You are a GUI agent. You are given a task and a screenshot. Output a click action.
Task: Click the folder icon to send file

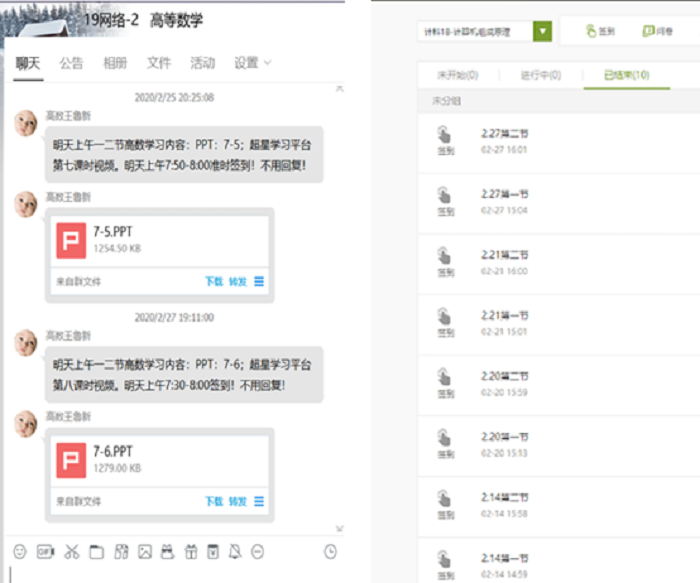(97, 551)
